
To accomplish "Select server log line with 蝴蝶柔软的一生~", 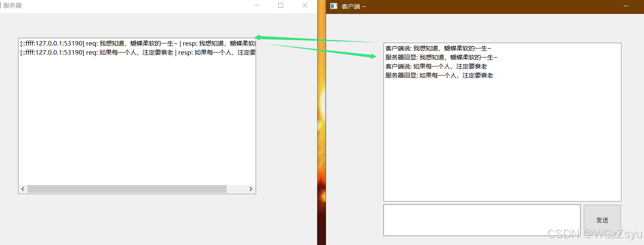I will tap(138, 44).
